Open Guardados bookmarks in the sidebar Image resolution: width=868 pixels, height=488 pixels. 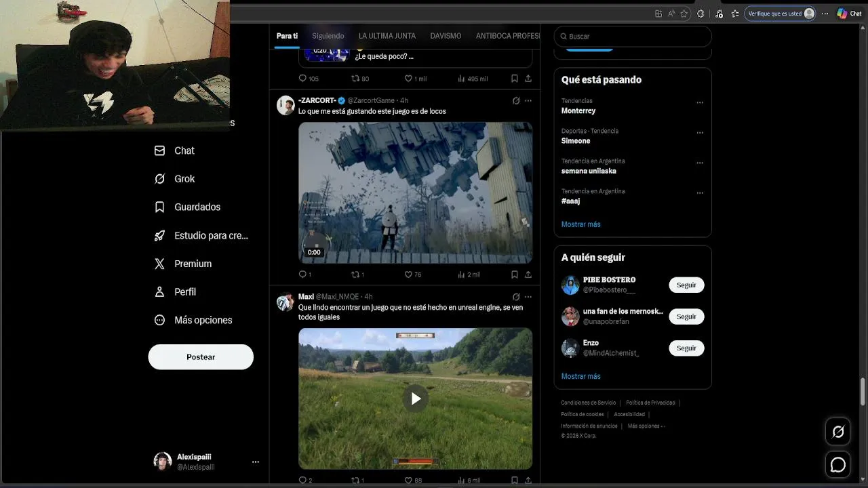(x=187, y=207)
